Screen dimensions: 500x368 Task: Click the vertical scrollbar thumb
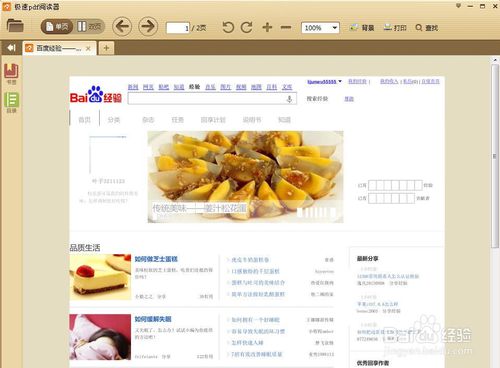pos(495,156)
